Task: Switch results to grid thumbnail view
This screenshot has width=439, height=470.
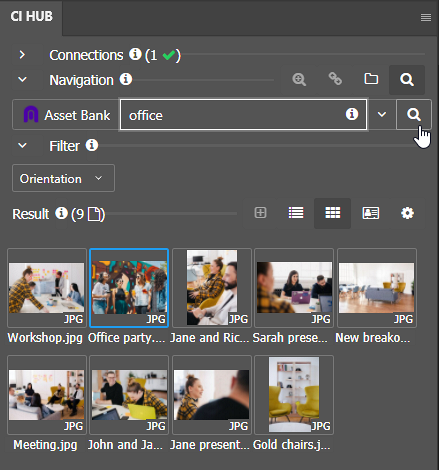Action: tap(332, 213)
